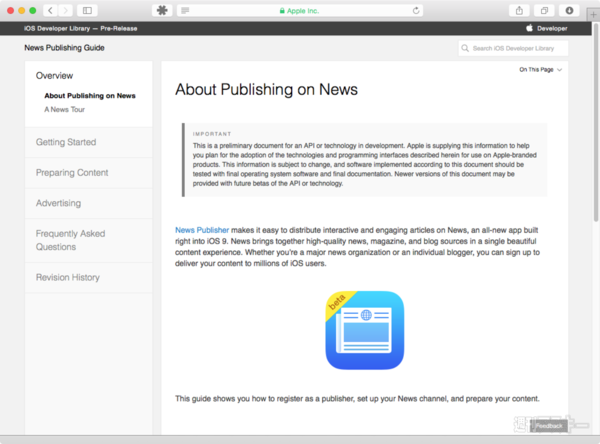Show the Safari sidebar panel

(87, 10)
